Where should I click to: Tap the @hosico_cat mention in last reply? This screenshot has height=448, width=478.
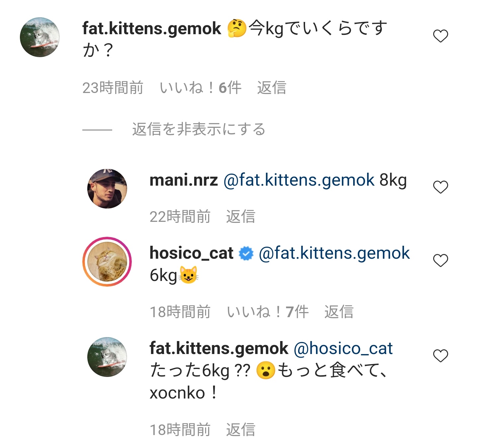[343, 348]
